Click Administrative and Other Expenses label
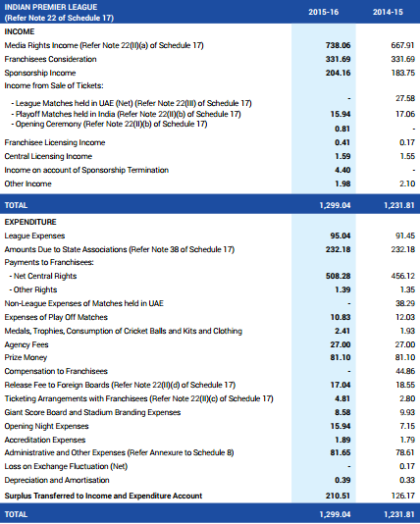The image size is (420, 524). point(119,452)
